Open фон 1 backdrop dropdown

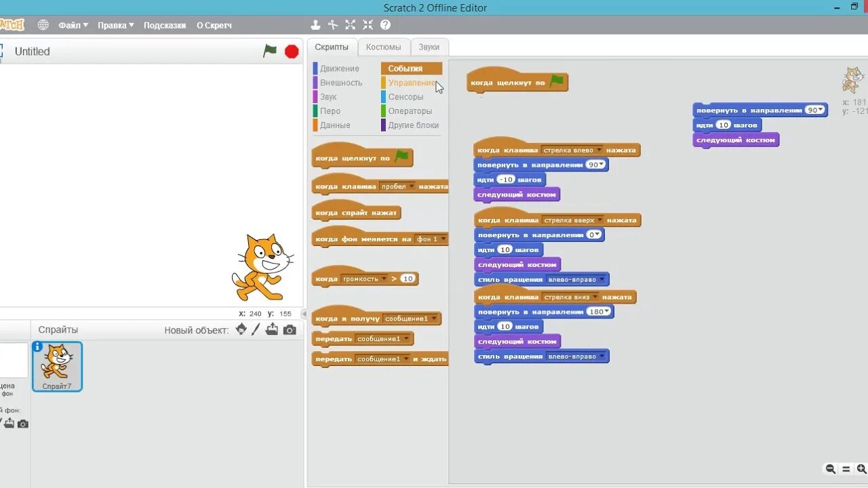click(x=431, y=239)
